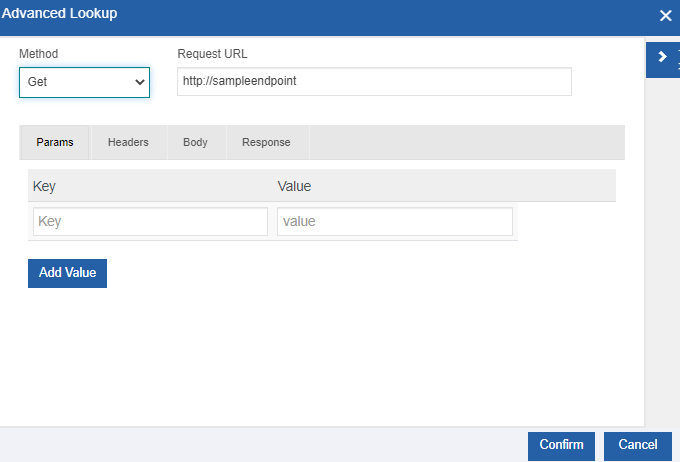Close the Advanced Lookup dialog
Image resolution: width=680 pixels, height=462 pixels.
pyautogui.click(x=665, y=16)
